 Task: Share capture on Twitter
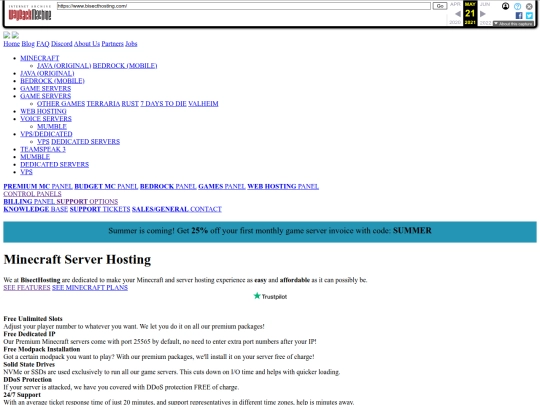point(529,15)
